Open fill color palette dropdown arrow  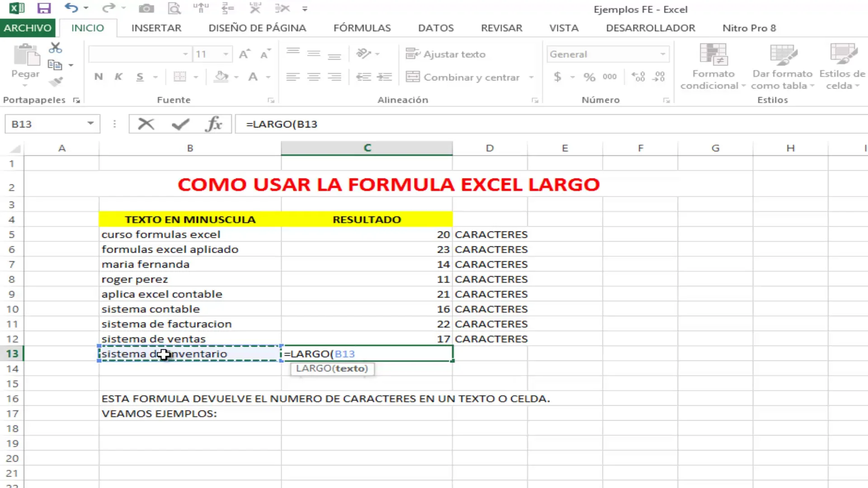point(236,77)
